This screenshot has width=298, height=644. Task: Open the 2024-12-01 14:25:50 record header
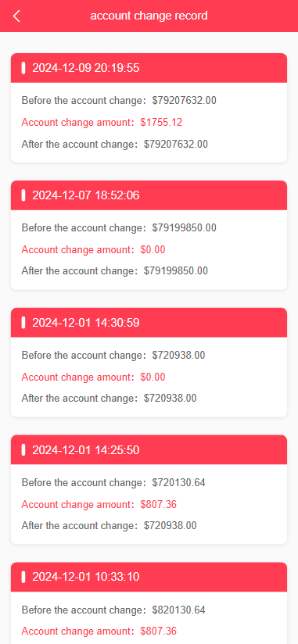coord(149,449)
